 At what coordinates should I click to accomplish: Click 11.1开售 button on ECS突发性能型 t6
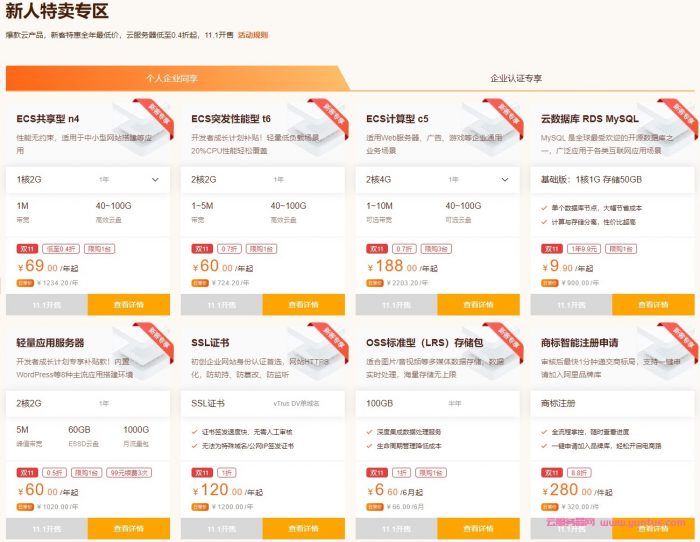222,304
